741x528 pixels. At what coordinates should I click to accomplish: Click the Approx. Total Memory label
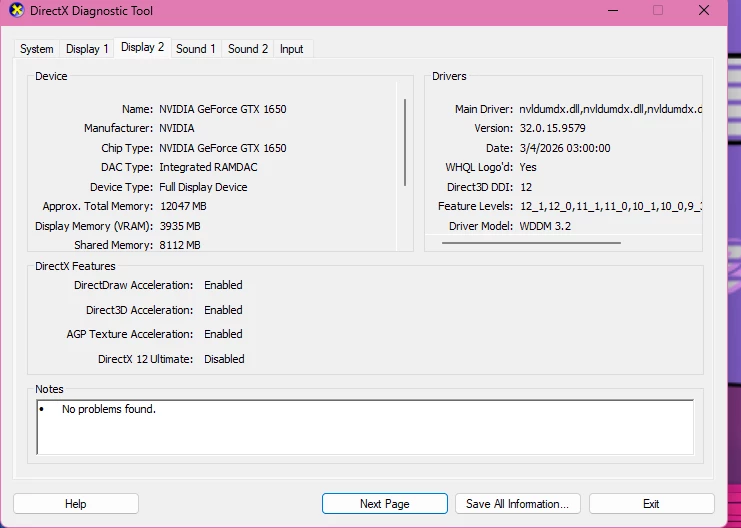coord(98,206)
